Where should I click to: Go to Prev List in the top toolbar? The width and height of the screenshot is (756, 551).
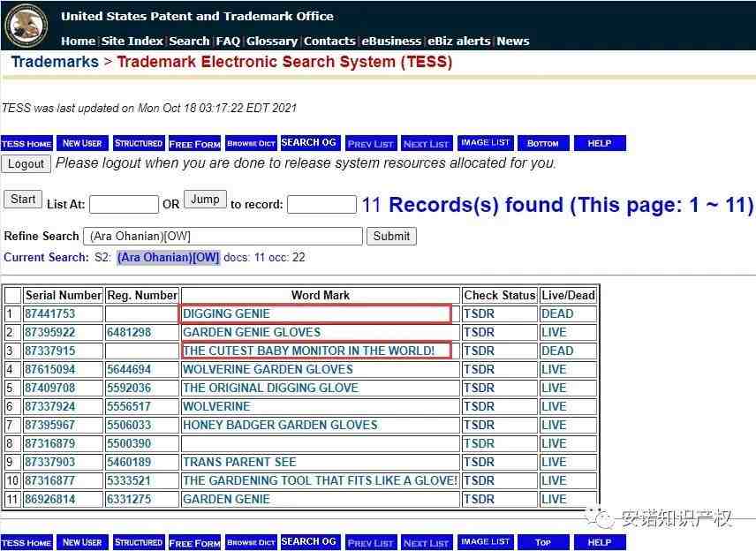pyautogui.click(x=371, y=143)
